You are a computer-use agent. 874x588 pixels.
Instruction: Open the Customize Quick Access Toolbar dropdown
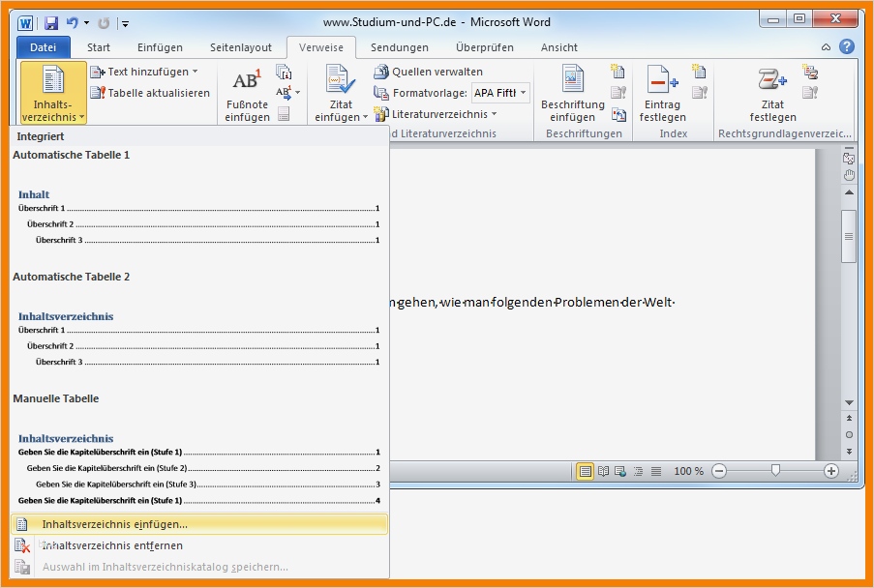(126, 23)
